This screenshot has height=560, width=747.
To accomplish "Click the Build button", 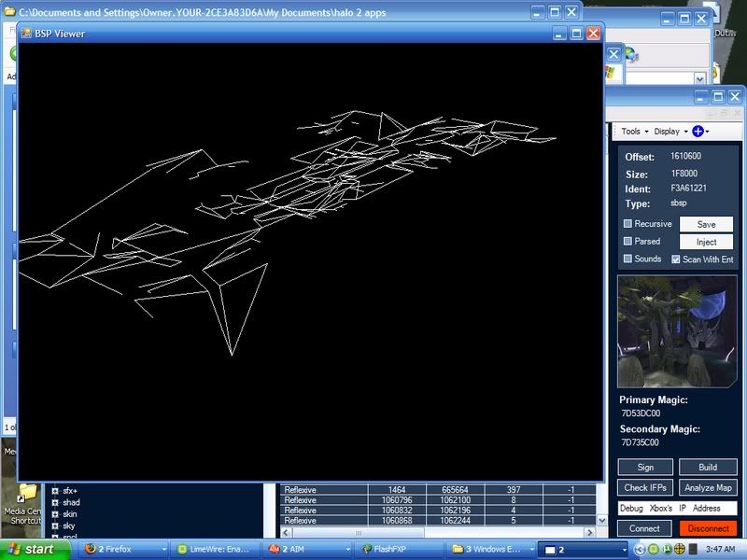I will 708,468.
